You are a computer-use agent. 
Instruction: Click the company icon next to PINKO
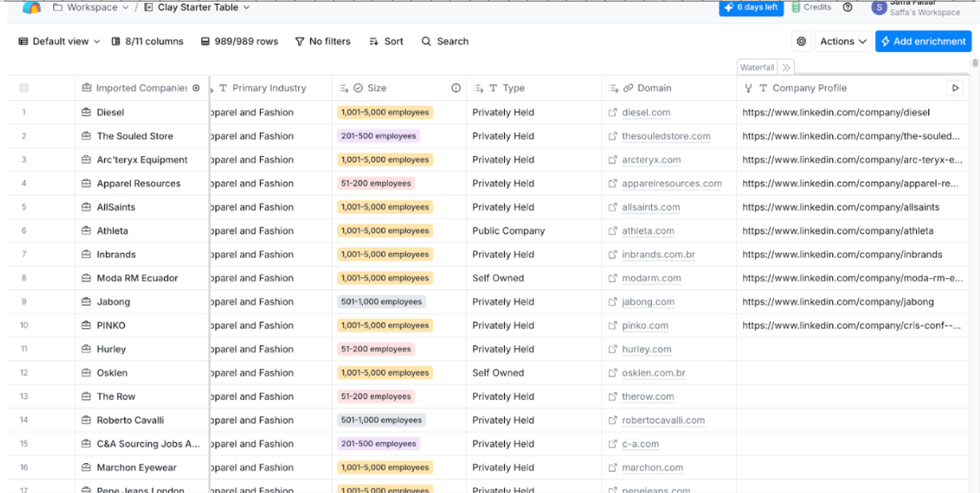(x=86, y=326)
